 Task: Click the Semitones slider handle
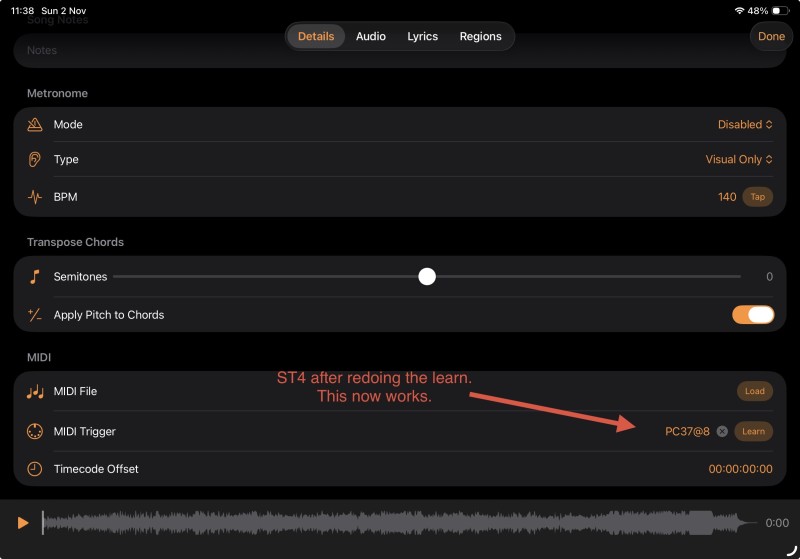click(x=427, y=277)
